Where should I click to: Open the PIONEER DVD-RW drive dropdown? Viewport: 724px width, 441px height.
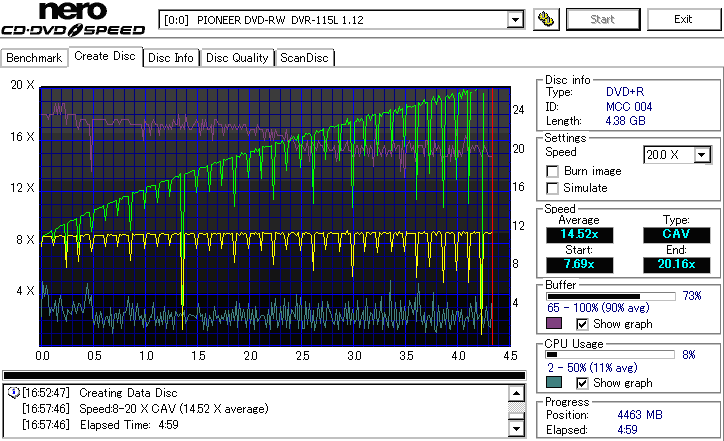coord(515,20)
